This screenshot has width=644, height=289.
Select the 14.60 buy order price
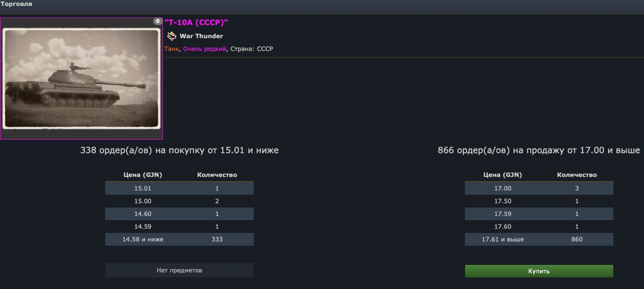[143, 214]
